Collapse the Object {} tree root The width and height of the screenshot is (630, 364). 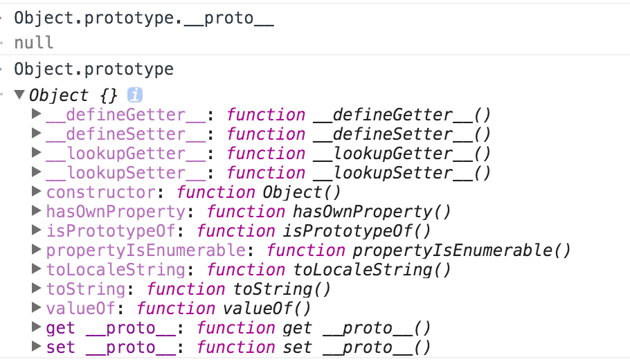19,94
